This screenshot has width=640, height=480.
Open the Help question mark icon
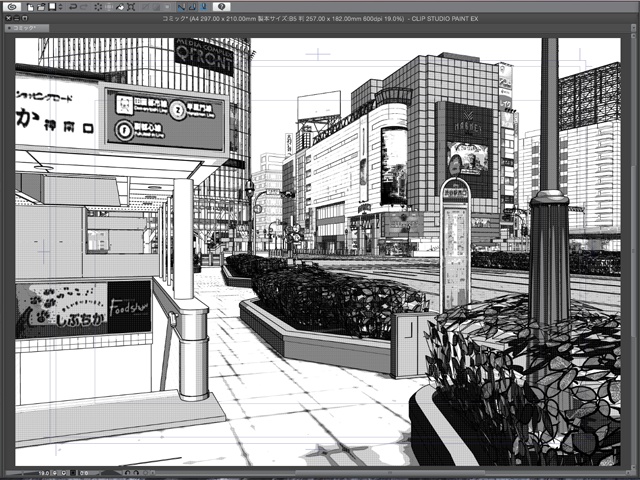tap(222, 7)
